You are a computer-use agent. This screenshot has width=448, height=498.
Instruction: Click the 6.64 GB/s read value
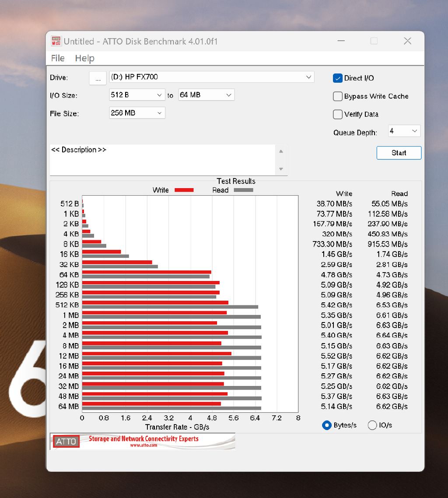[392, 335]
